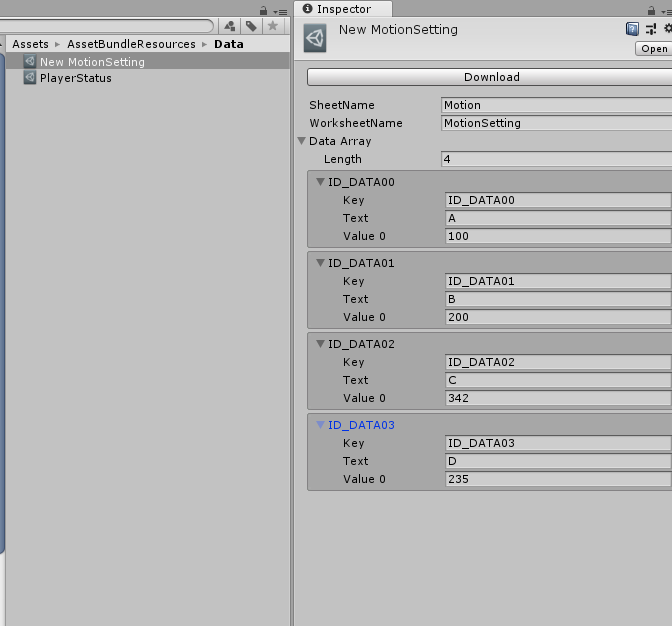
Task: Click the New MotionSetting asset icon in Inspector header
Action: click(x=315, y=38)
